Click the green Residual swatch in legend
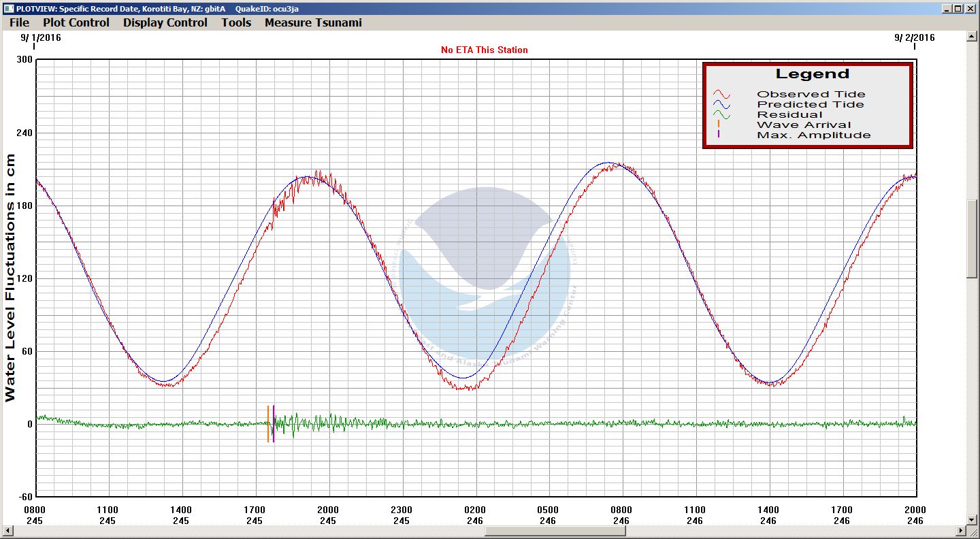 (x=721, y=115)
